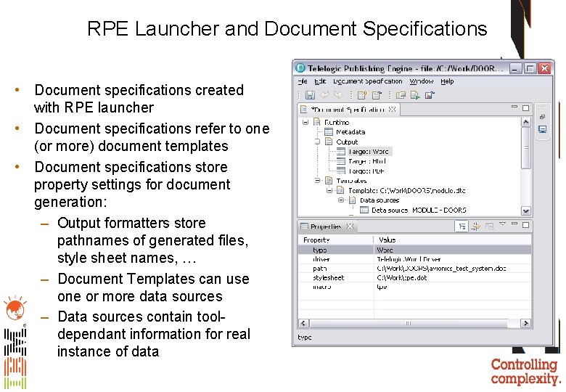Click the tree scrollbar up arrow
The image size is (566, 392).
click(526, 122)
